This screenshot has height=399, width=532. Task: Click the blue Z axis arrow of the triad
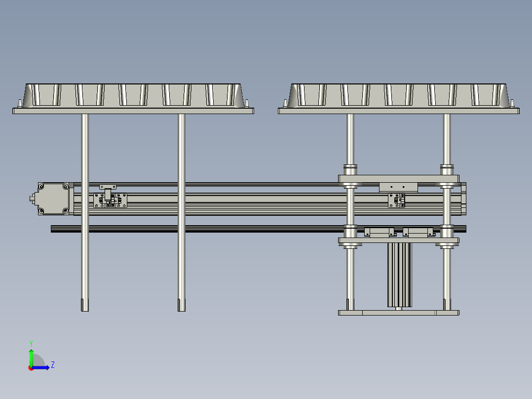(40, 367)
